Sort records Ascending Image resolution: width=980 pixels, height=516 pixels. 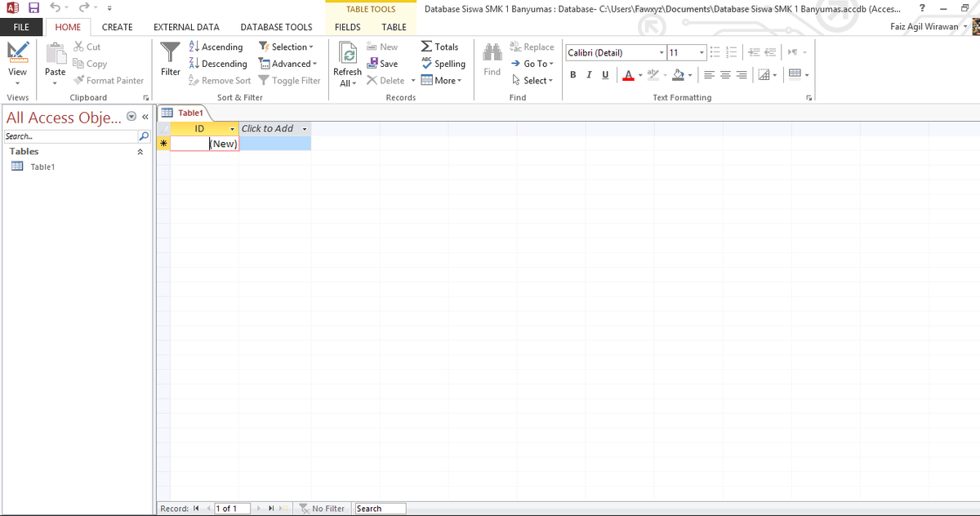pos(216,47)
